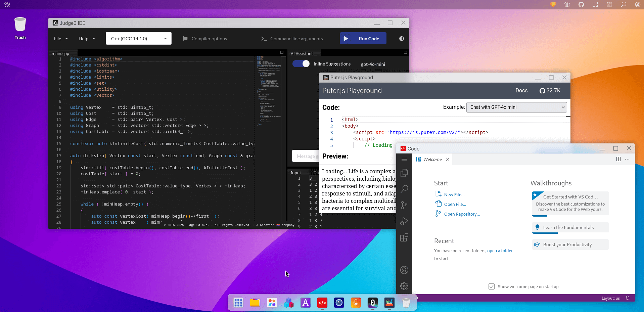Launch the voice recorder app from the taskbar

point(356,303)
